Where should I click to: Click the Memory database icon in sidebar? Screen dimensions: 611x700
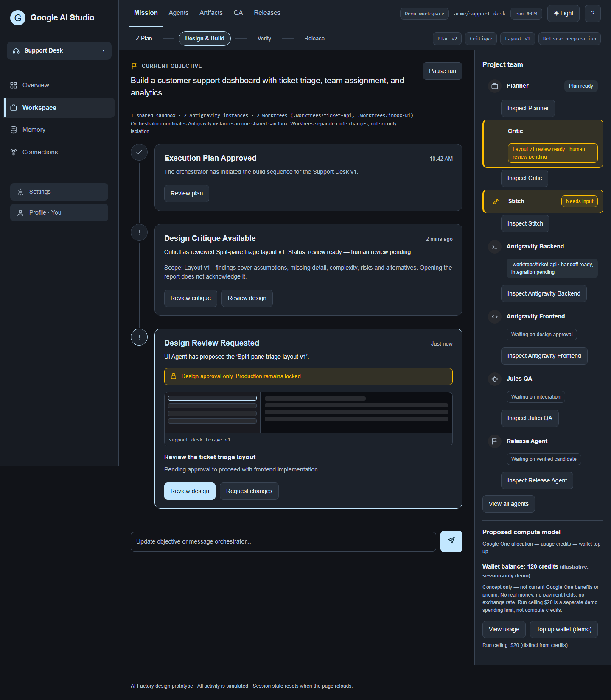14,130
